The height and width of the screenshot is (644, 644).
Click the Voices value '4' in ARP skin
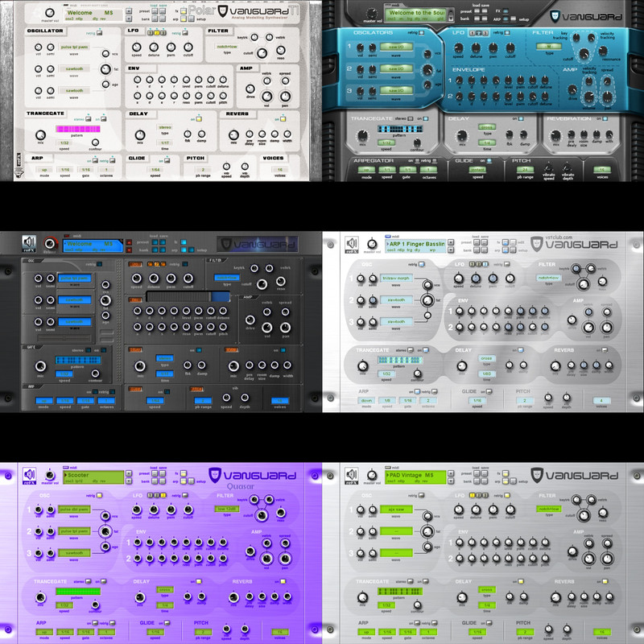pyautogui.click(x=602, y=400)
